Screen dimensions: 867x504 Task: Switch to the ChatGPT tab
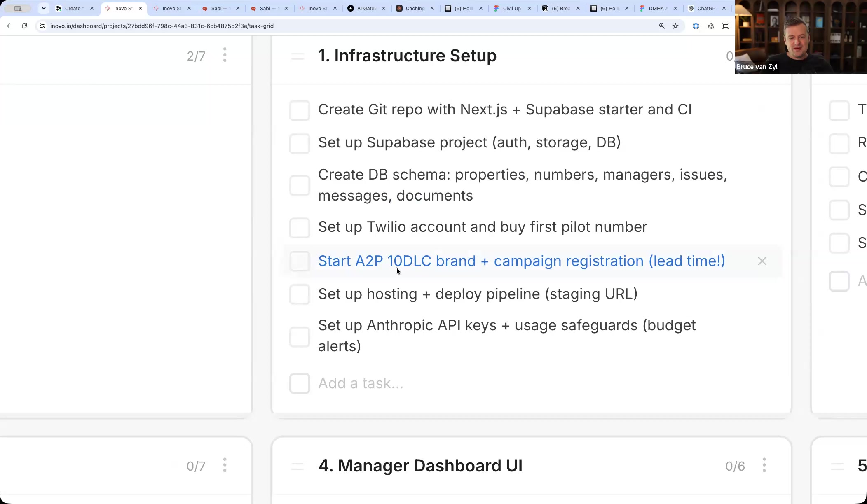coord(707,8)
